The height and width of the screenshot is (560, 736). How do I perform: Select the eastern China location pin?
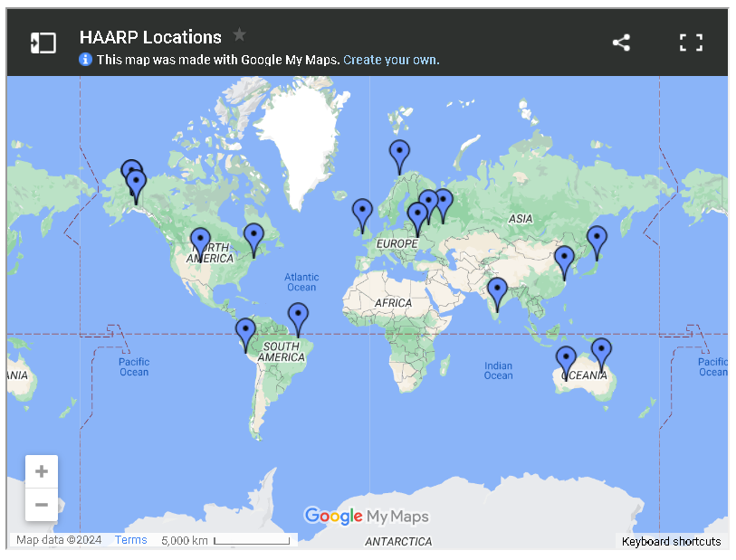564,260
